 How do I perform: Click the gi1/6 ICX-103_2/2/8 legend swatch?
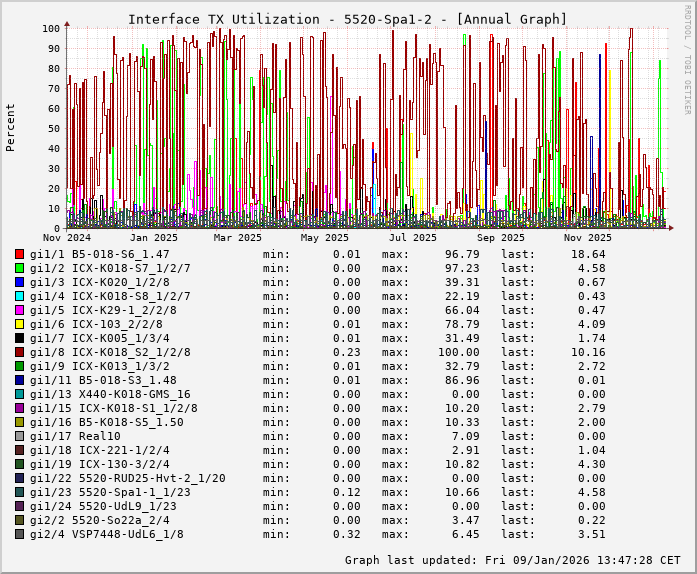(x=20, y=324)
